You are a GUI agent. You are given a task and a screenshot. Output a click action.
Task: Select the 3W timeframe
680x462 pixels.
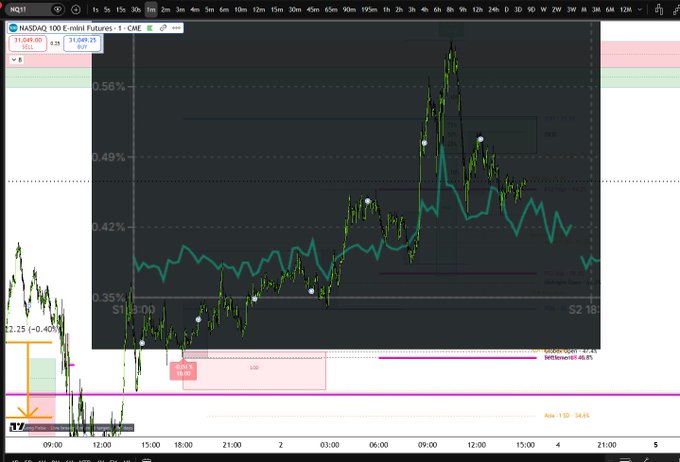click(571, 9)
